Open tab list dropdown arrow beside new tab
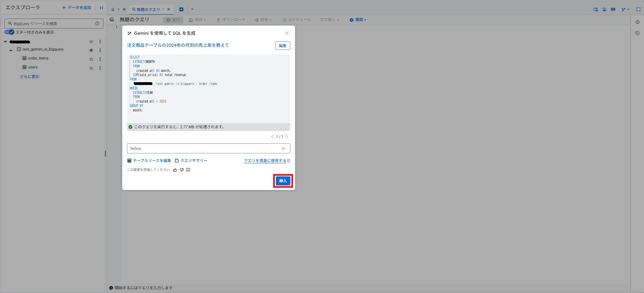Image resolution: width=644 pixels, height=293 pixels. 192,9
